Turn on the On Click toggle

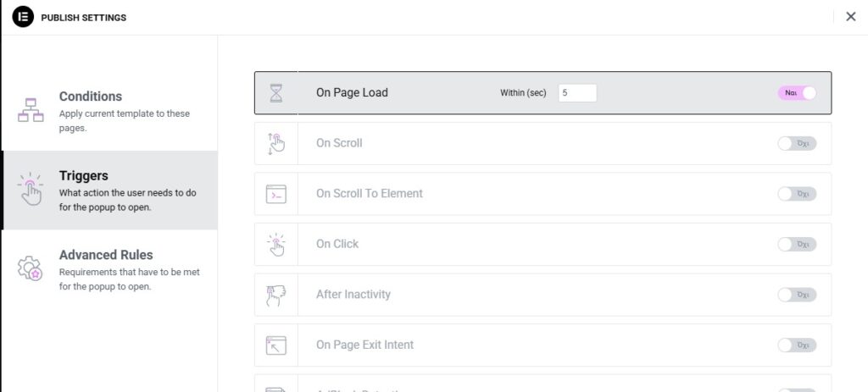[797, 245]
